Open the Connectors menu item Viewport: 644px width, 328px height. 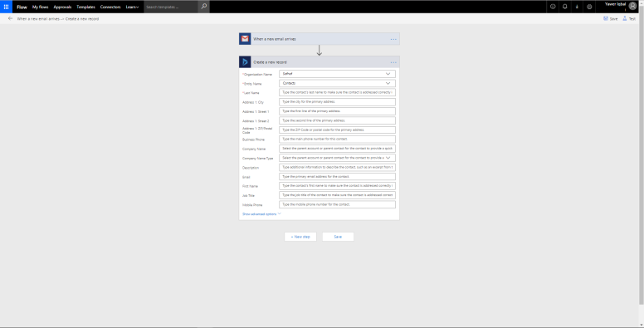click(110, 7)
